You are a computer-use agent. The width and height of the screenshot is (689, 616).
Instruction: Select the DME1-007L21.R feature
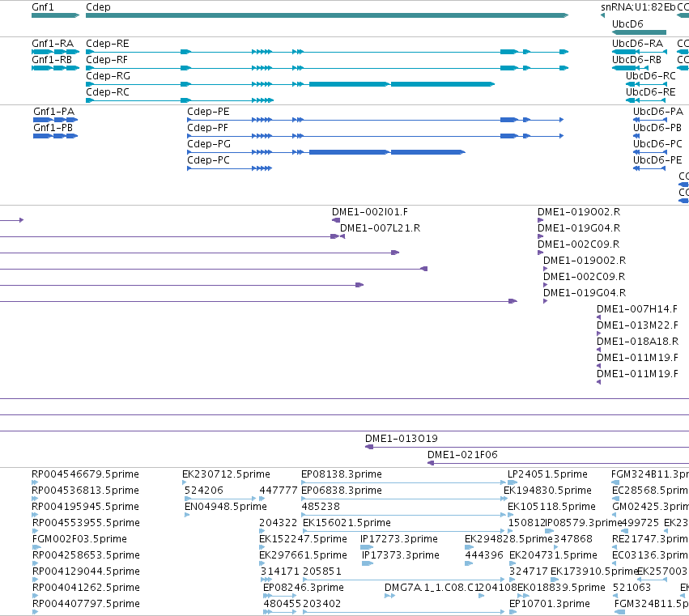point(380,228)
